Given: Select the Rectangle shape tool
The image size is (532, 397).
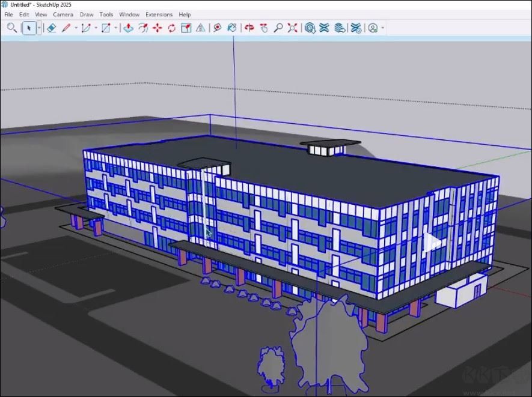Looking at the screenshot, I should pos(106,28).
